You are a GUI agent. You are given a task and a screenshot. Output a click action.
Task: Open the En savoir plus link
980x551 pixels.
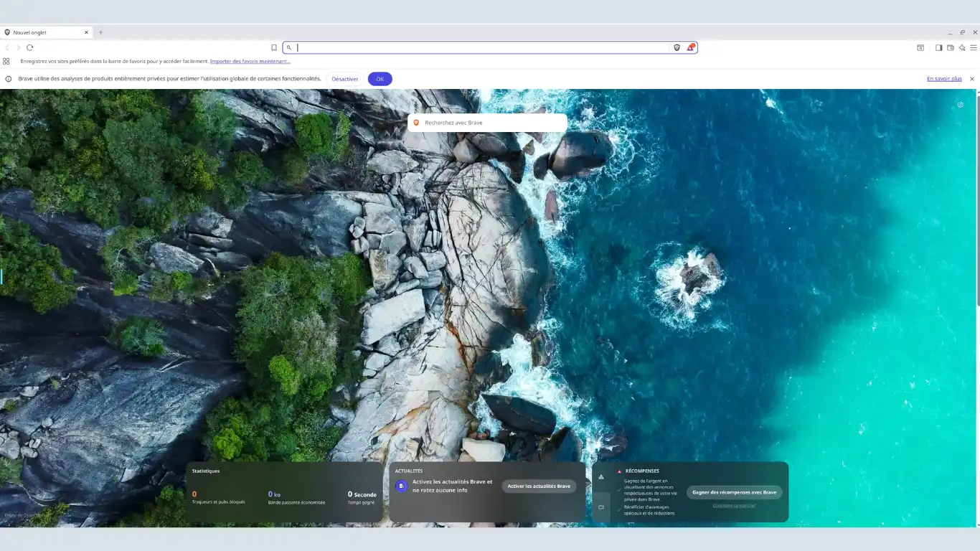[944, 79]
